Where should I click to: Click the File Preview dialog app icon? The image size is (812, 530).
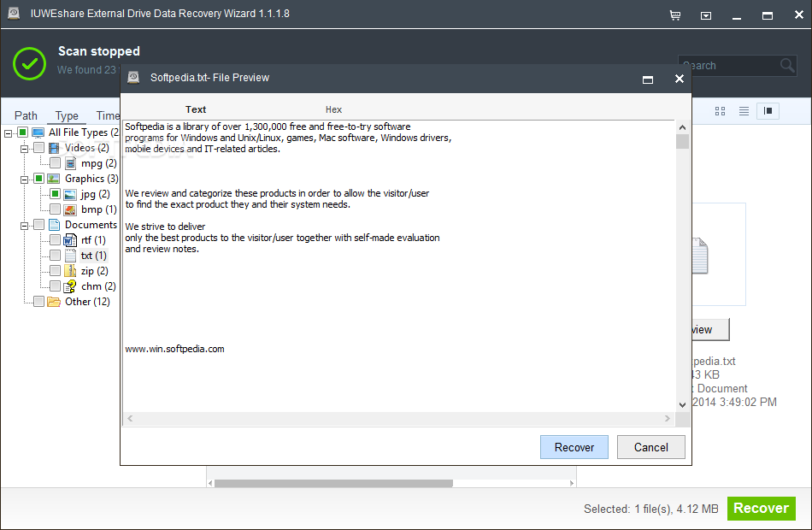tap(133, 78)
